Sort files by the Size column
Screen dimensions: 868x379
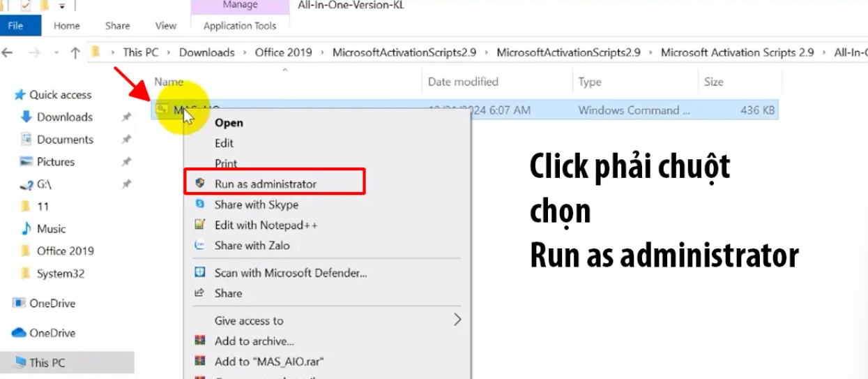(713, 82)
